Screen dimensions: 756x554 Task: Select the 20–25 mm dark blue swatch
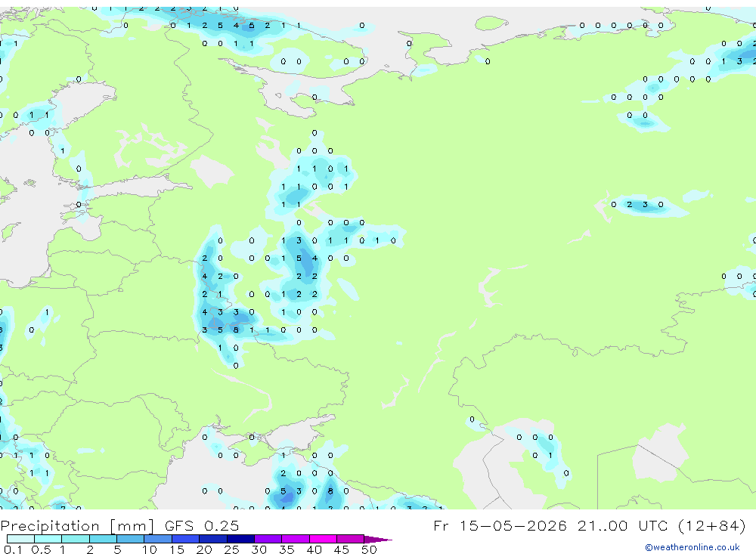point(212,539)
